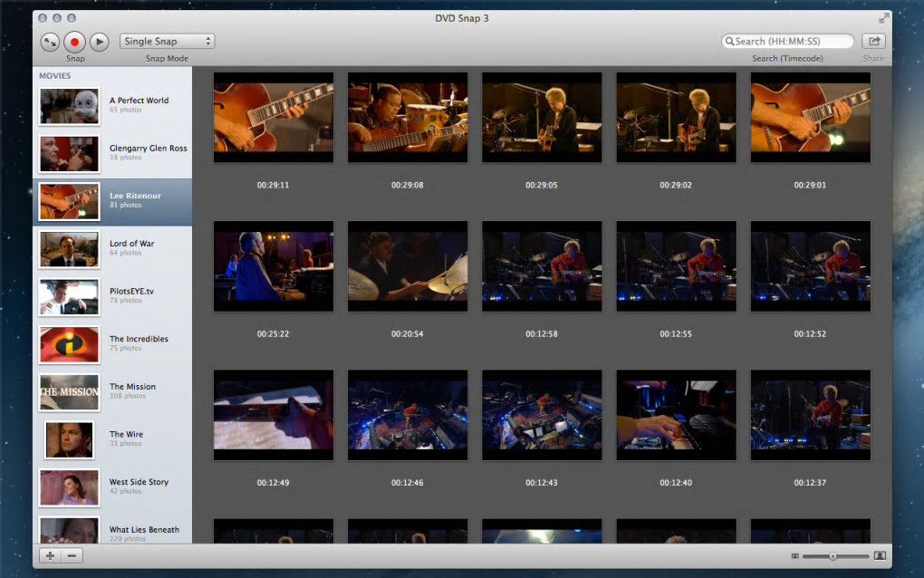This screenshot has width=924, height=578.
Task: Select Glengarry Glen Ross movie
Action: pyautogui.click(x=112, y=154)
